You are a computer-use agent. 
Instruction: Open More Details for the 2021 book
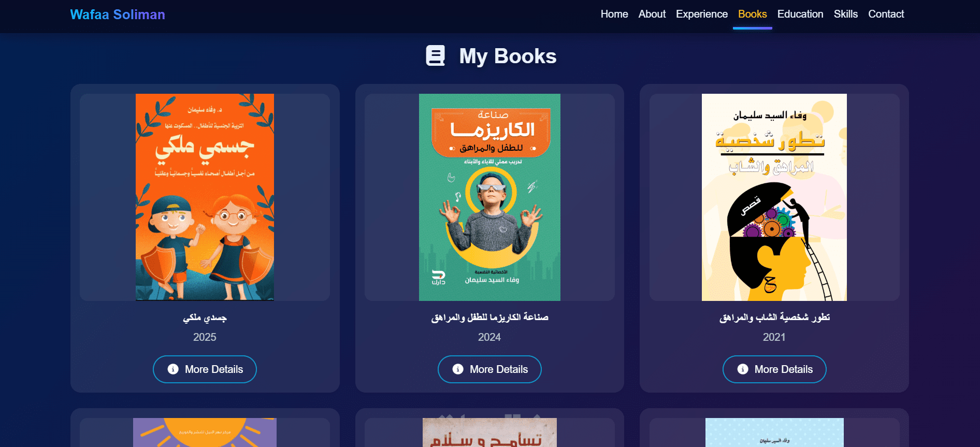click(774, 369)
